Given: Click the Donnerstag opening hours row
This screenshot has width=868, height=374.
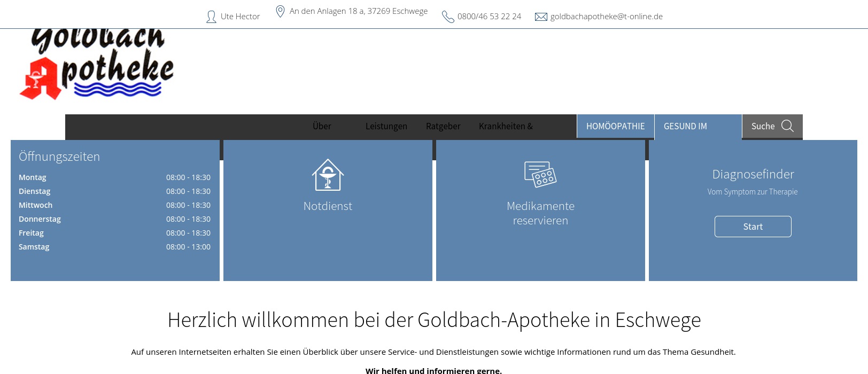Looking at the screenshot, I should point(114,219).
